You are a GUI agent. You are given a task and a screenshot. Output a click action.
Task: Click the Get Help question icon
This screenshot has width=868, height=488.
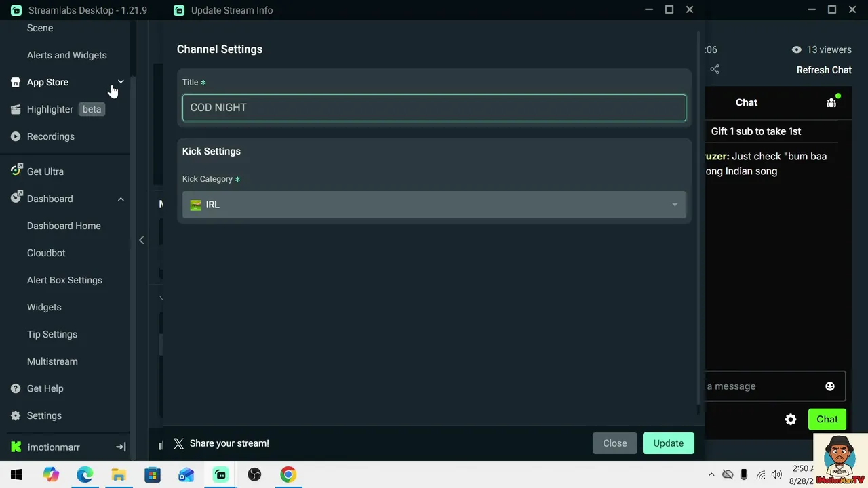pyautogui.click(x=16, y=388)
